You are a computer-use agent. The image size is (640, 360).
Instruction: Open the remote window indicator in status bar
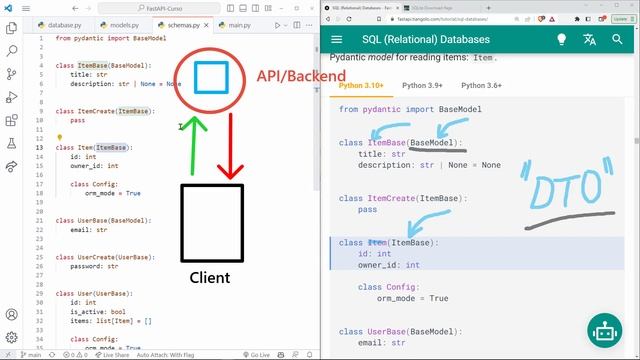[x=8, y=355]
